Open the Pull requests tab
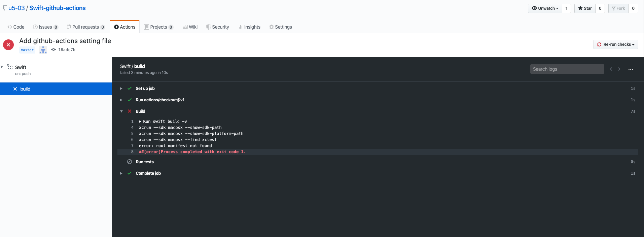This screenshot has width=644, height=237. tap(86, 27)
